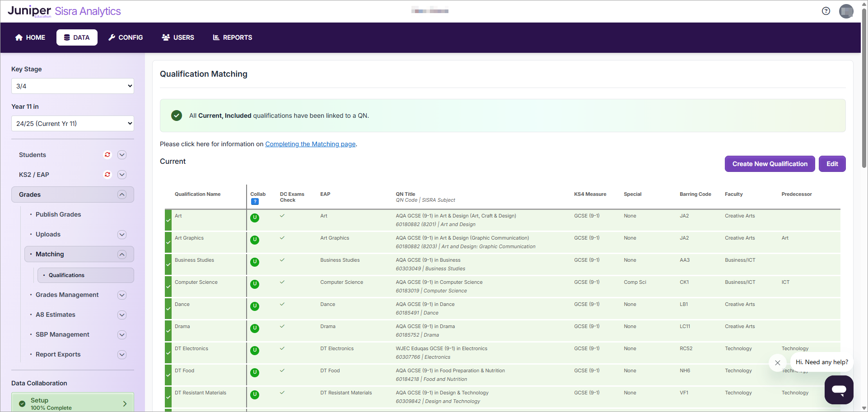Collapse the Grades section

121,194
